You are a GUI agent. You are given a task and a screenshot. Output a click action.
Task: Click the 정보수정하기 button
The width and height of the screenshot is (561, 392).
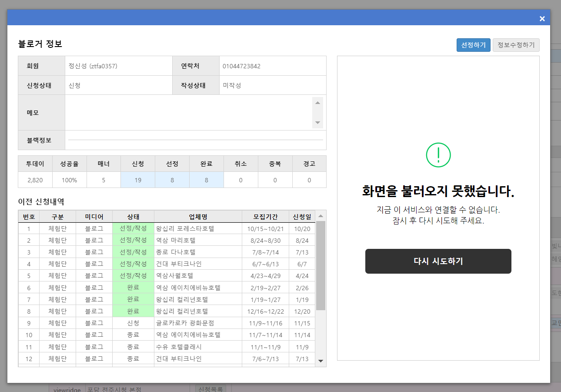(x=516, y=45)
